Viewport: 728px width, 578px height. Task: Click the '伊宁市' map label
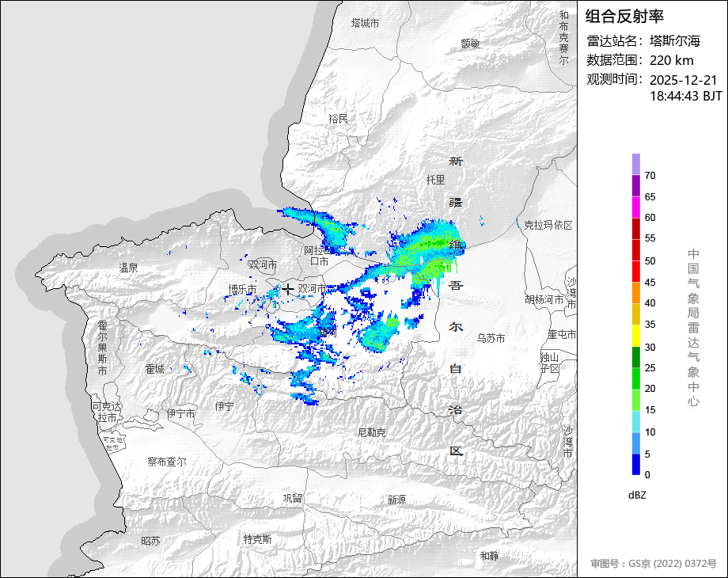click(181, 413)
